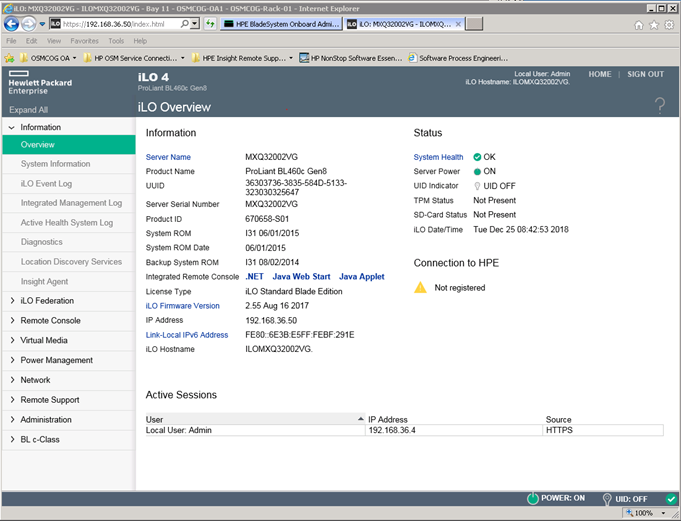
Task: Click the Hewlett Packard Enterprise logo
Action: [40, 82]
